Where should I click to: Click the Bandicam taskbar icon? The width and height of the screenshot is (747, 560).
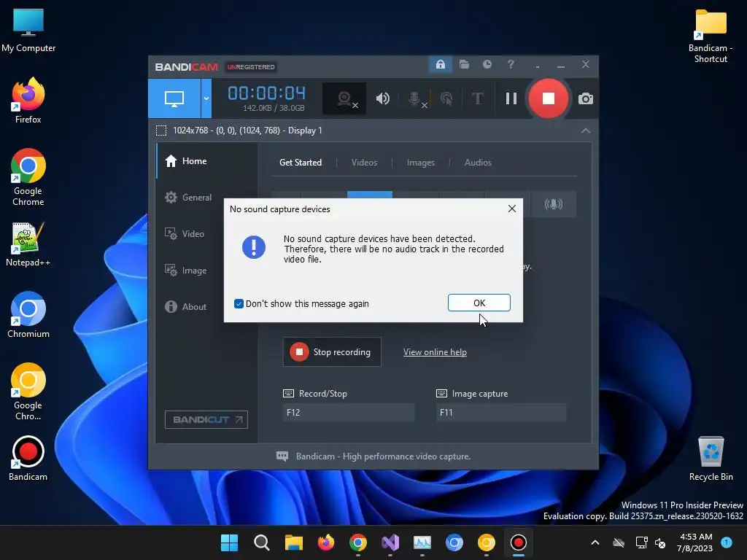519,542
